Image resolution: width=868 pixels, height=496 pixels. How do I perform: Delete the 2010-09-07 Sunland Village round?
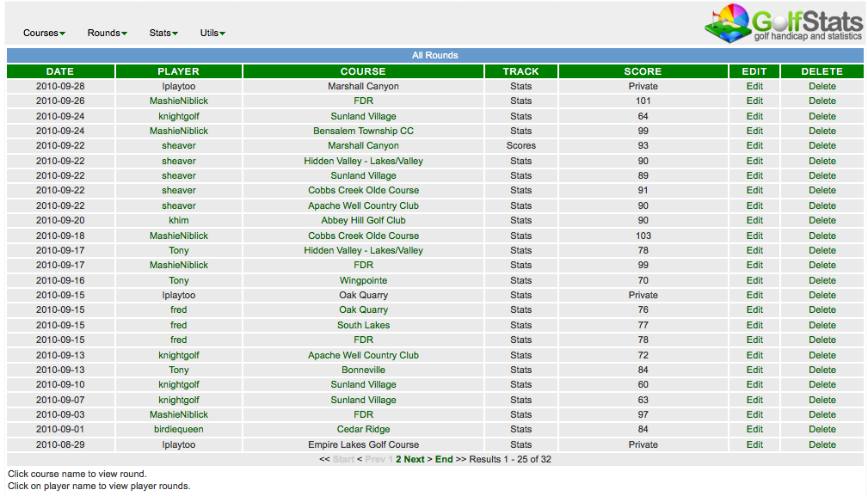[x=822, y=400]
